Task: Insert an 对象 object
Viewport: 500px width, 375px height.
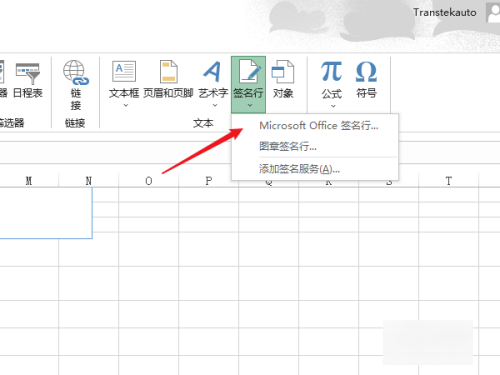Action: (283, 71)
